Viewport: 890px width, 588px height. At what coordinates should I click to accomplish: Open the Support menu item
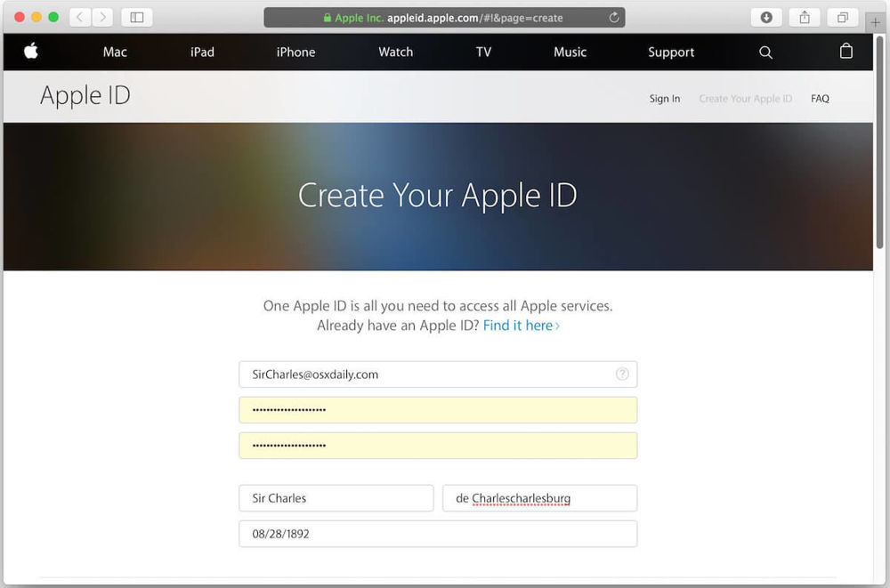671,52
